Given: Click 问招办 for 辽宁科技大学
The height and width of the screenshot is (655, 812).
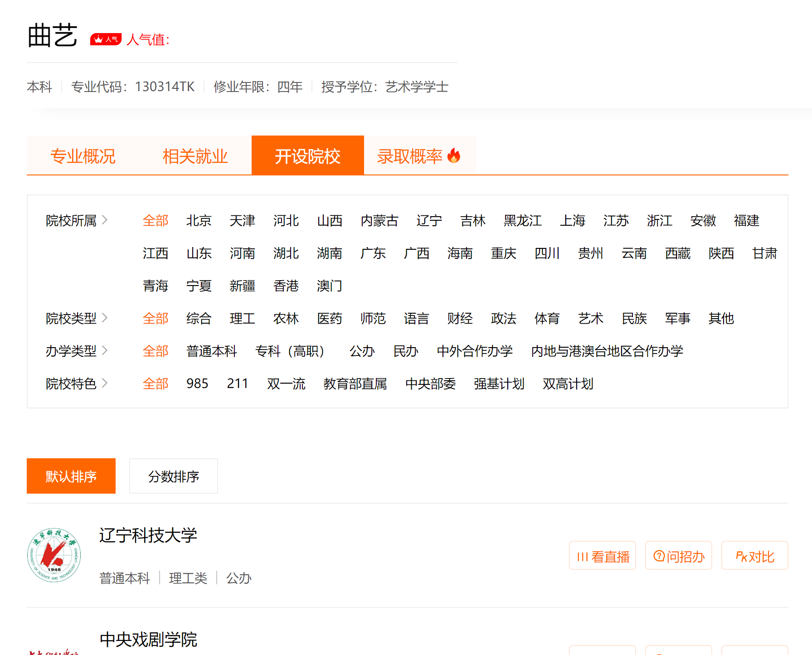Looking at the screenshot, I should pos(679,556).
